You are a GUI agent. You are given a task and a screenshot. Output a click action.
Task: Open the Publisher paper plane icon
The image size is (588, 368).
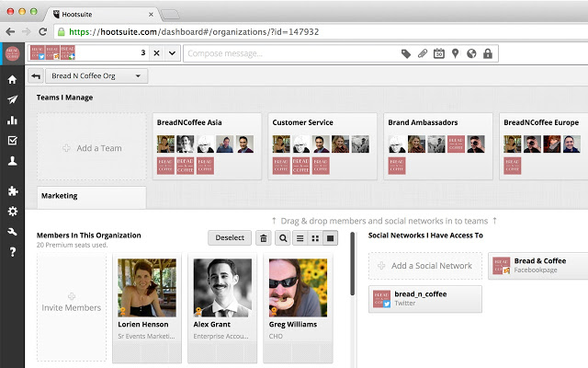[12, 99]
